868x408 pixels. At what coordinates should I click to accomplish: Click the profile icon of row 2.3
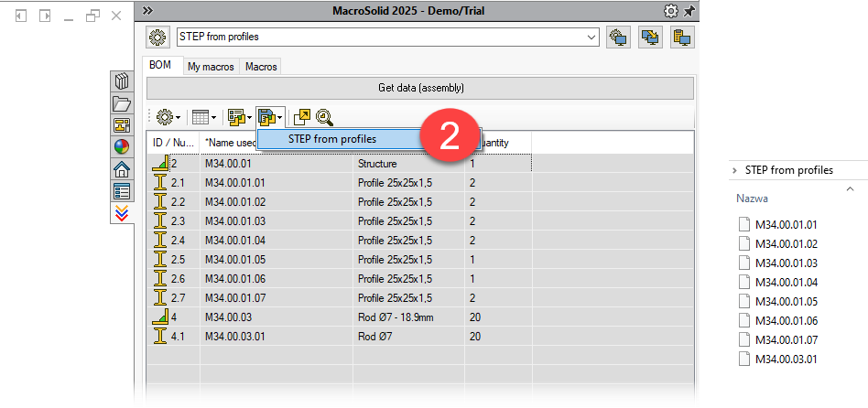click(160, 221)
